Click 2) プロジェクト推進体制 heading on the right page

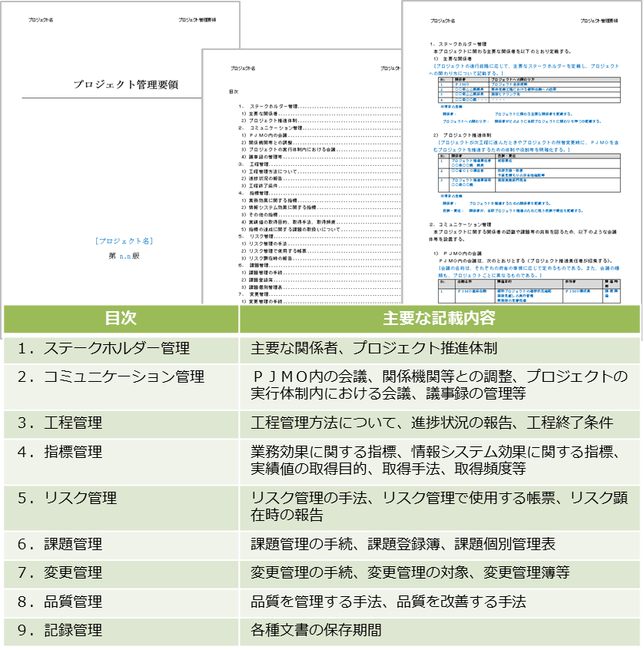(463, 135)
